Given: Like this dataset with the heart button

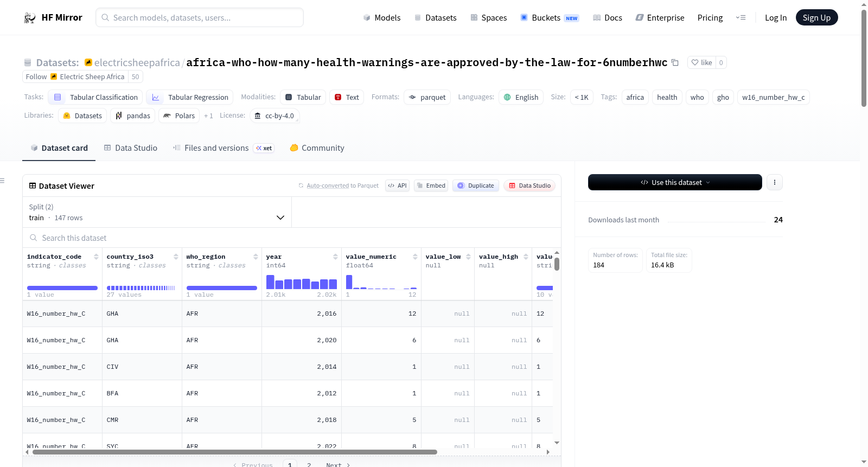Looking at the screenshot, I should [701, 62].
